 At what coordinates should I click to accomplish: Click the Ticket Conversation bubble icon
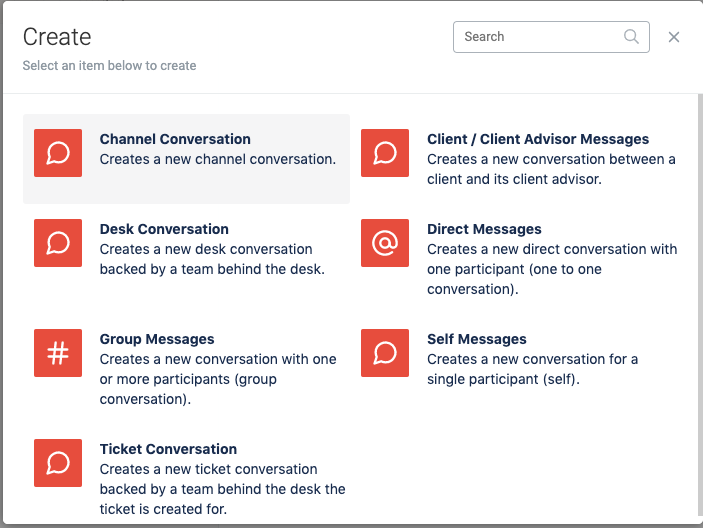(58, 463)
